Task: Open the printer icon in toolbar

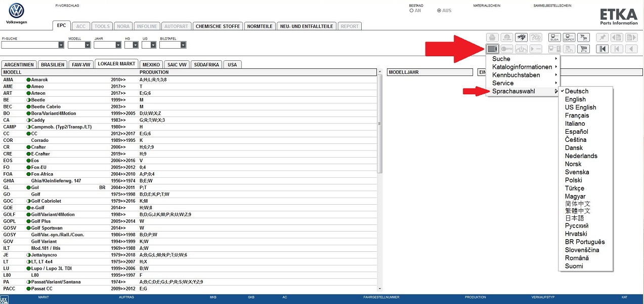Action: [492, 37]
